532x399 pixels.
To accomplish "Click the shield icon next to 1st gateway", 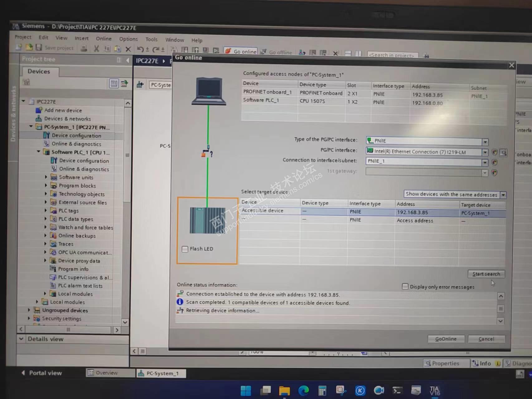I will [494, 173].
